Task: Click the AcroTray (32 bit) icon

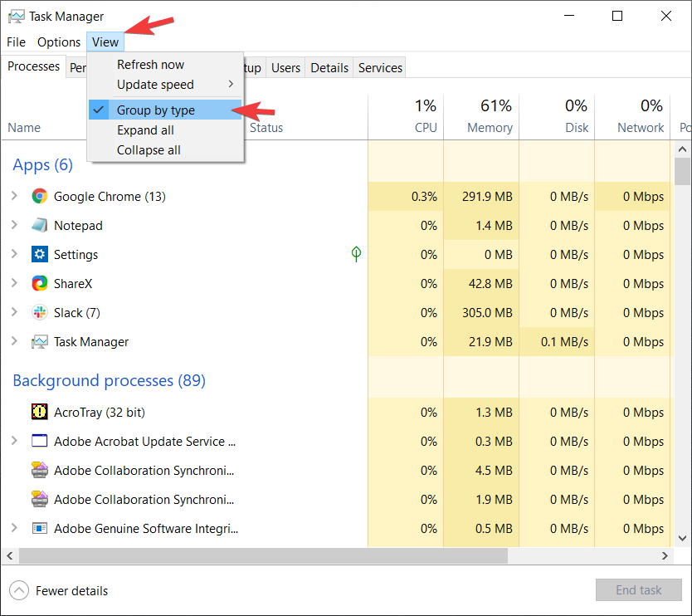Action: (39, 412)
